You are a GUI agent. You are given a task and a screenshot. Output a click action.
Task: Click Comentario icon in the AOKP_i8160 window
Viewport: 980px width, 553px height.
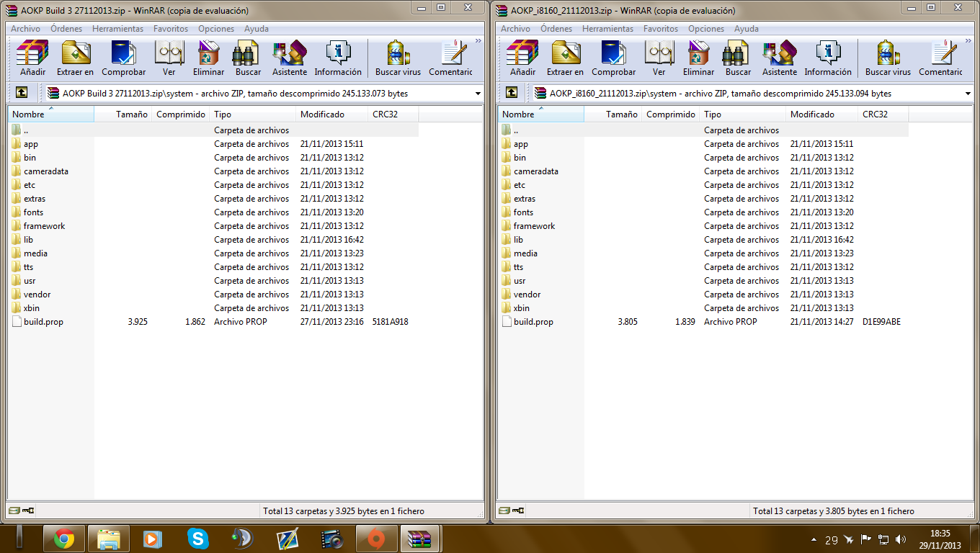[940, 58]
